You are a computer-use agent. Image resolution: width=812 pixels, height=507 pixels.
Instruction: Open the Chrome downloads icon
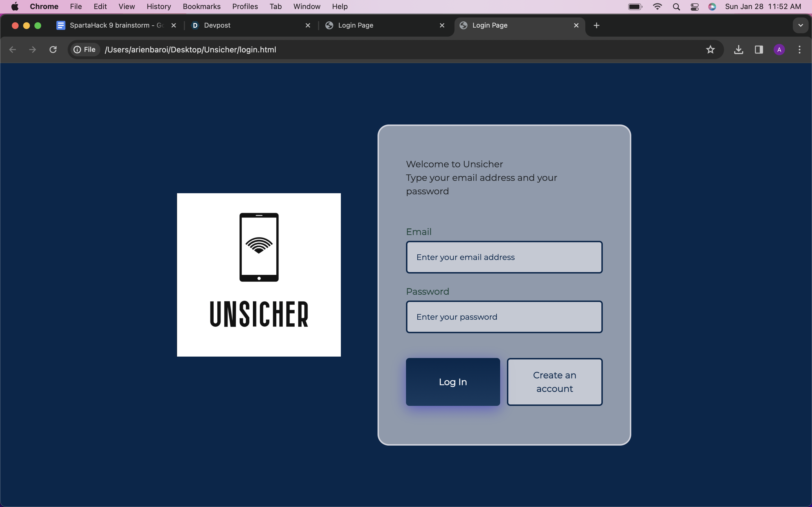click(x=738, y=50)
